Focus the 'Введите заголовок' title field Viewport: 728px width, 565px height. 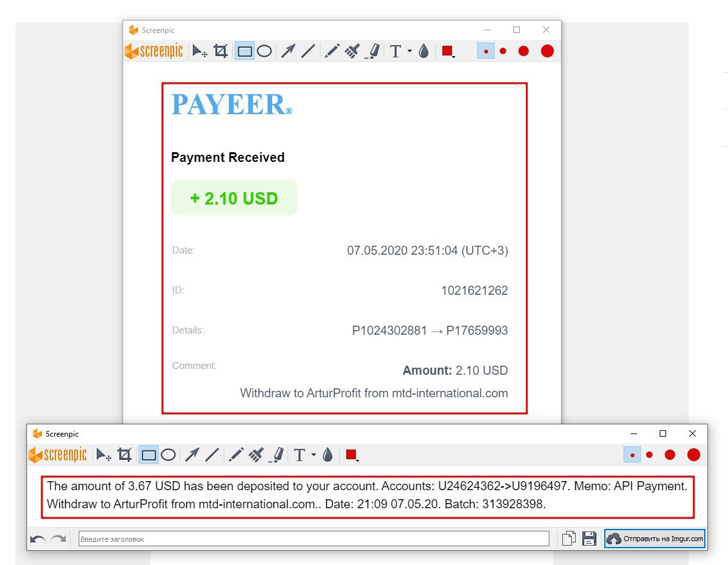(314, 539)
